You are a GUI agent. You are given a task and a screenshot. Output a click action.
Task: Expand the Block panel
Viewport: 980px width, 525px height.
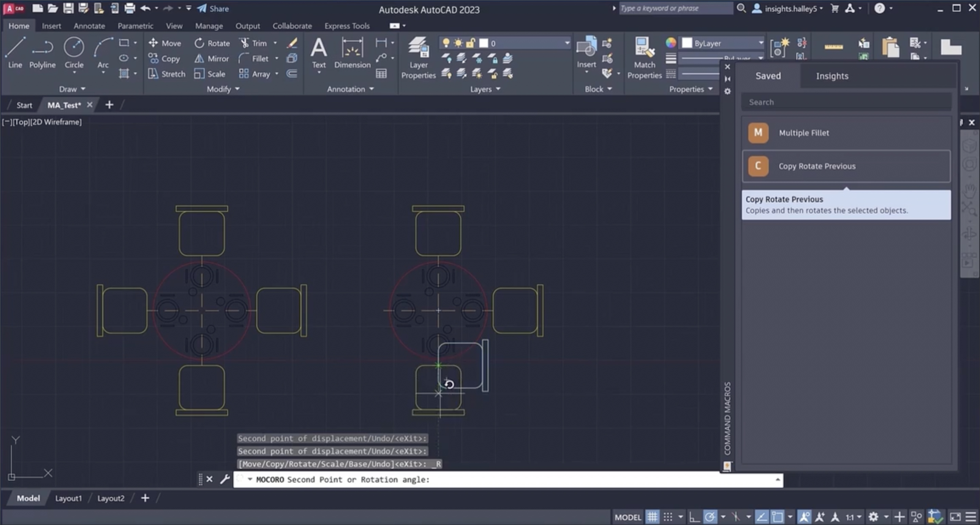click(598, 89)
